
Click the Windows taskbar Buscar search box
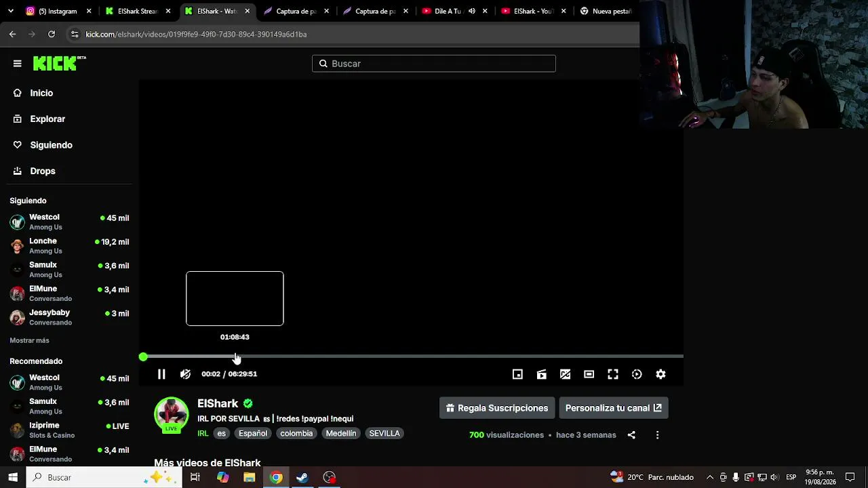point(104,477)
